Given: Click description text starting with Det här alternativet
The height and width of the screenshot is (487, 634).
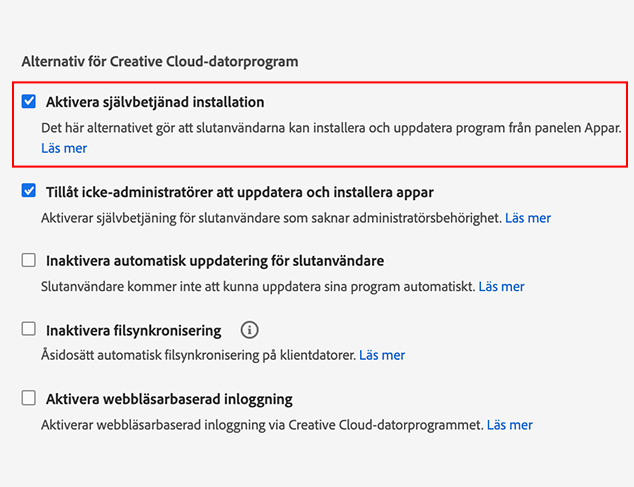Looking at the screenshot, I should pos(330,128).
